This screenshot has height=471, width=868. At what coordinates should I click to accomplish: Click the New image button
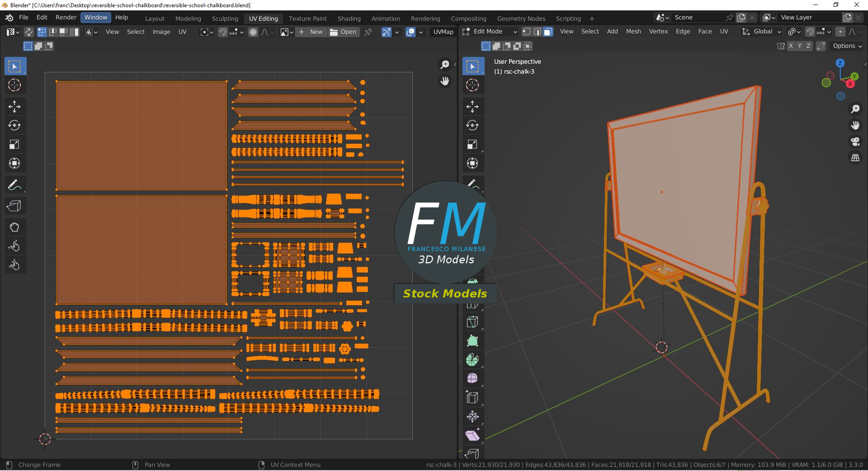pyautogui.click(x=311, y=32)
